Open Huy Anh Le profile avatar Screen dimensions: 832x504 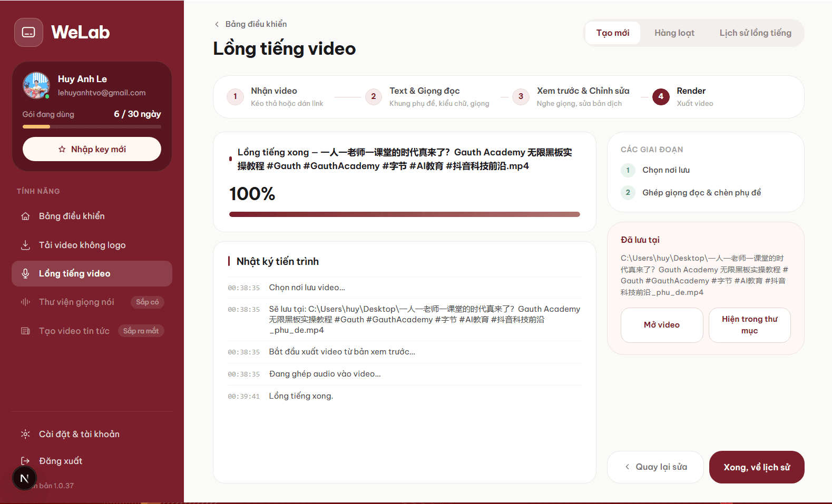tap(36, 85)
